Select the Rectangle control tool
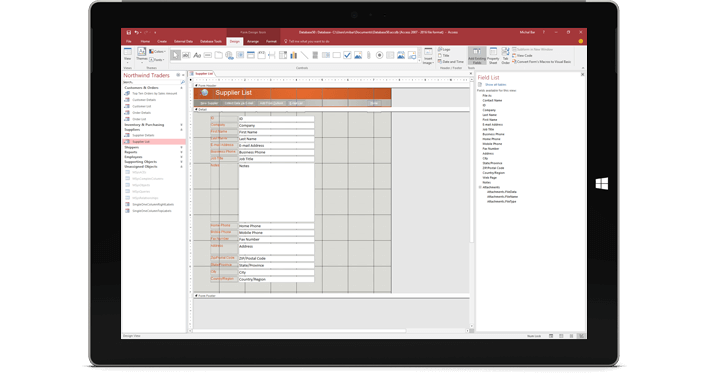The width and height of the screenshot is (713, 374). click(336, 55)
